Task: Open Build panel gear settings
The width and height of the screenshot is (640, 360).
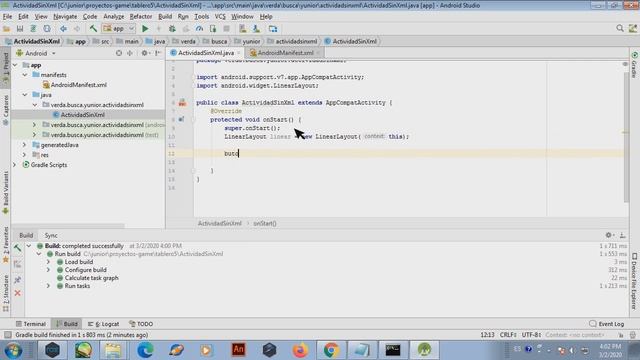Action: pyautogui.click(x=609, y=235)
